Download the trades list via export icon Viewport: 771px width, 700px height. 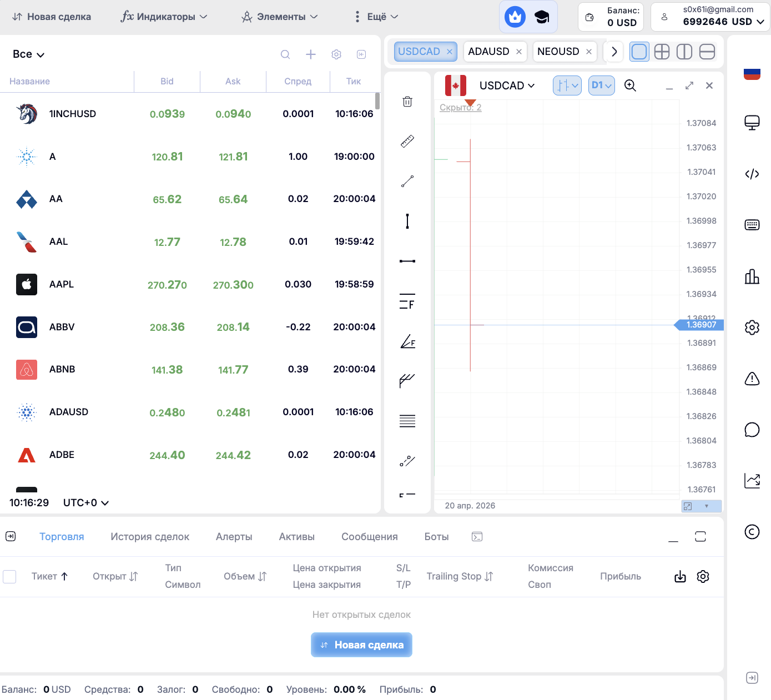[x=680, y=577]
